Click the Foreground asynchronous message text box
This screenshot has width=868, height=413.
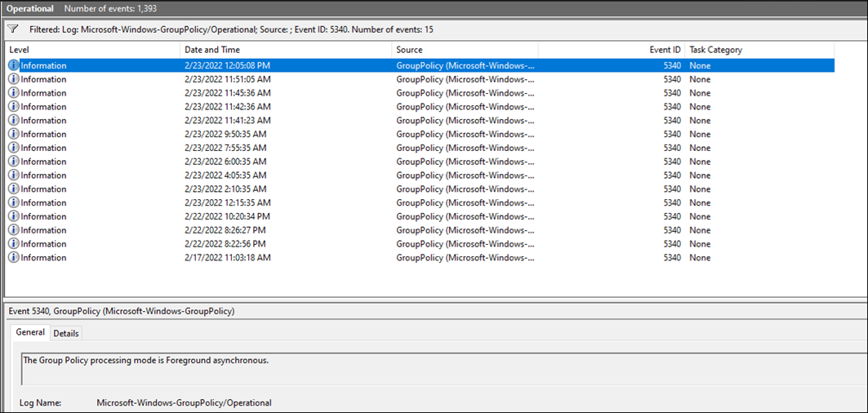(443, 368)
